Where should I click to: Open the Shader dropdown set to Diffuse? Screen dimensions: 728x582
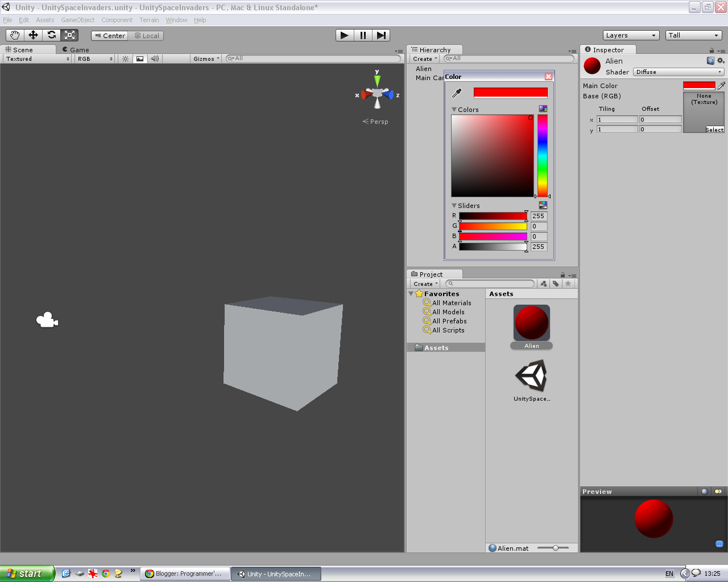pos(679,72)
